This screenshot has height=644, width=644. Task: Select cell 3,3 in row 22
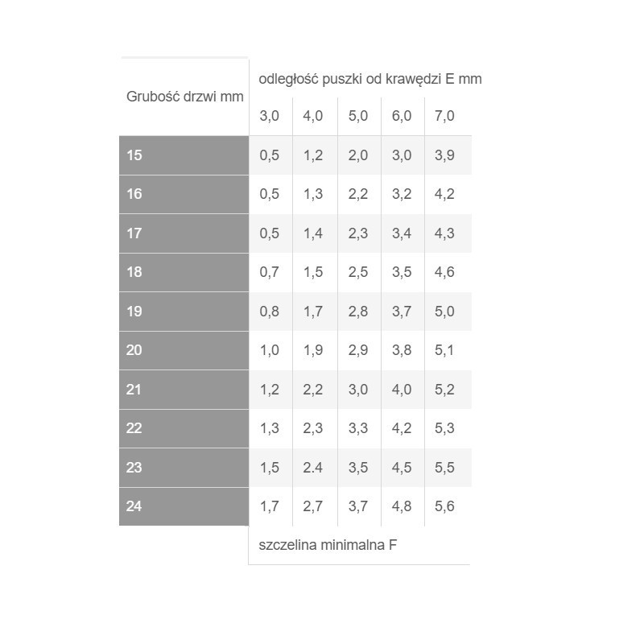[358, 428]
